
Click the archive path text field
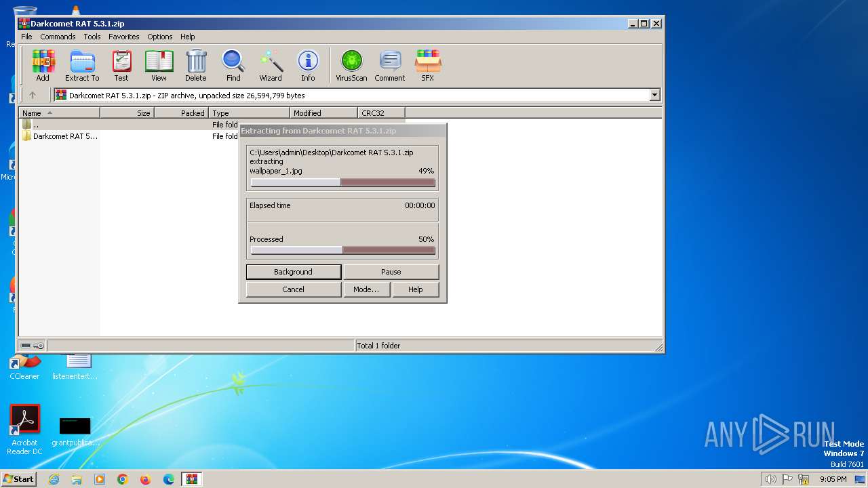351,96
